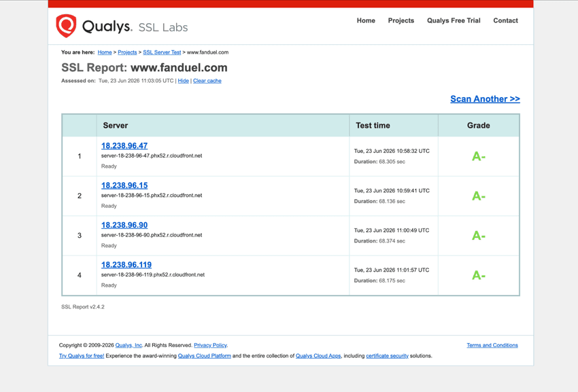578x392 pixels.
Task: Open the Home navigation menu item
Action: point(366,20)
